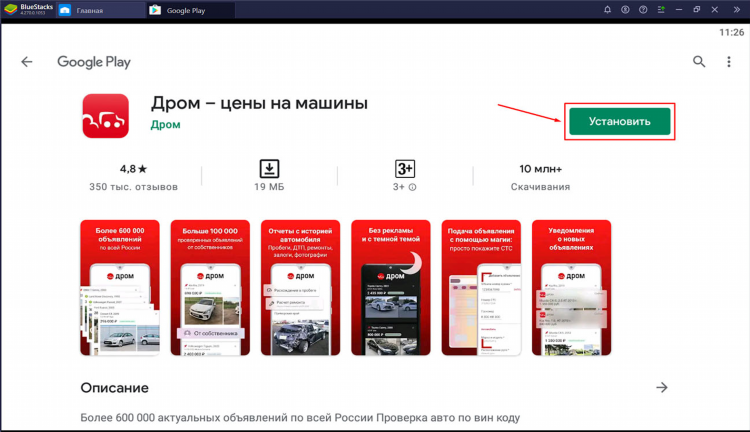
Task: Minimize the BlueStacks window
Action: pyautogui.click(x=678, y=10)
